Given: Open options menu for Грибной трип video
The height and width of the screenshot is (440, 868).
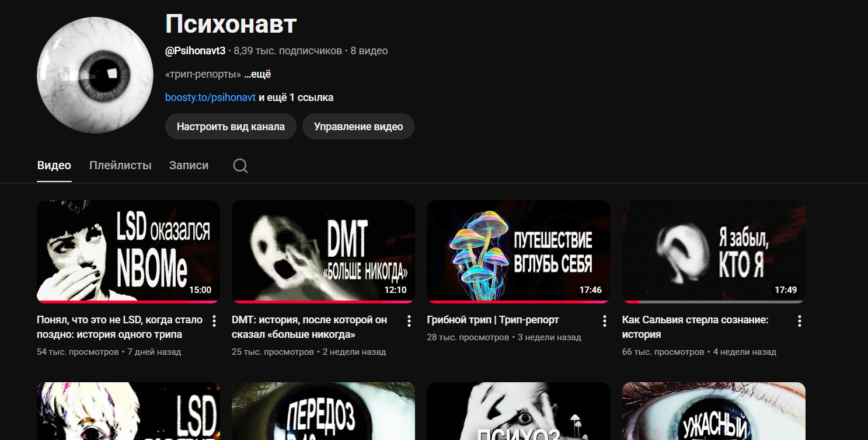Looking at the screenshot, I should pyautogui.click(x=605, y=321).
